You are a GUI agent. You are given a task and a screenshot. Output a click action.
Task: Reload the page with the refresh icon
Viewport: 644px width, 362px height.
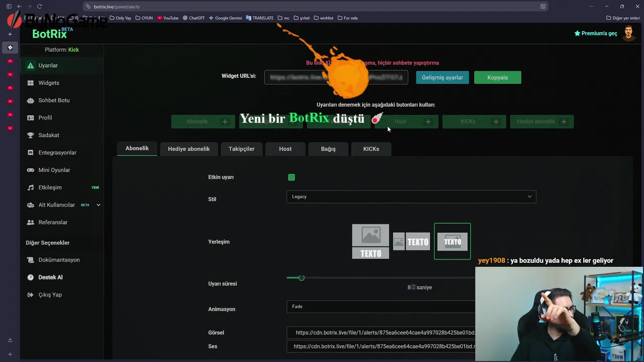click(x=39, y=7)
